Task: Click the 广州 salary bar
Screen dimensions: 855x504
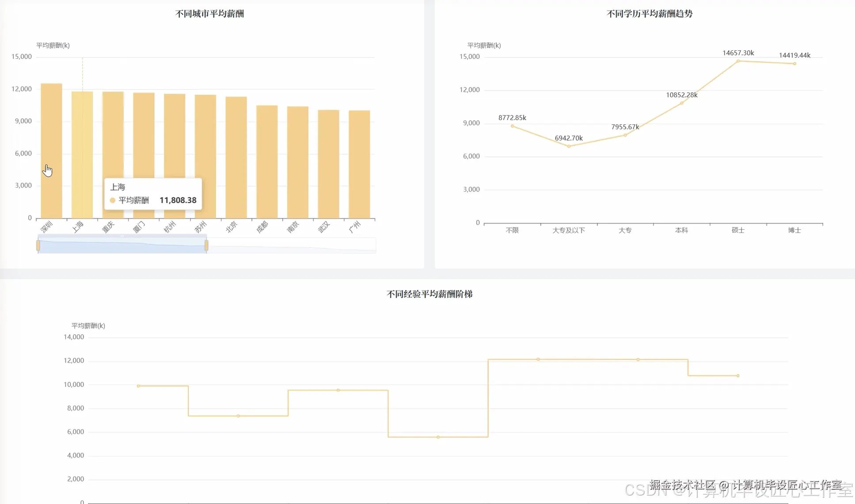Action: click(x=359, y=163)
